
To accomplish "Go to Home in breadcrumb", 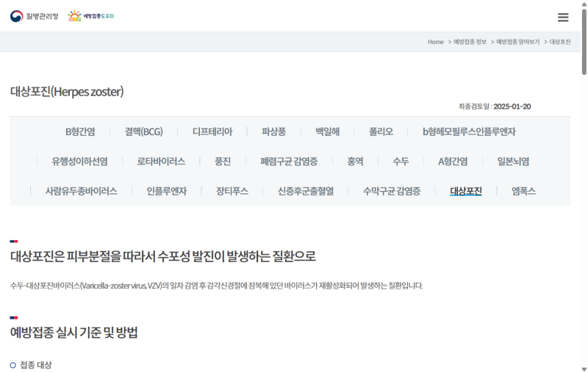I will [435, 42].
